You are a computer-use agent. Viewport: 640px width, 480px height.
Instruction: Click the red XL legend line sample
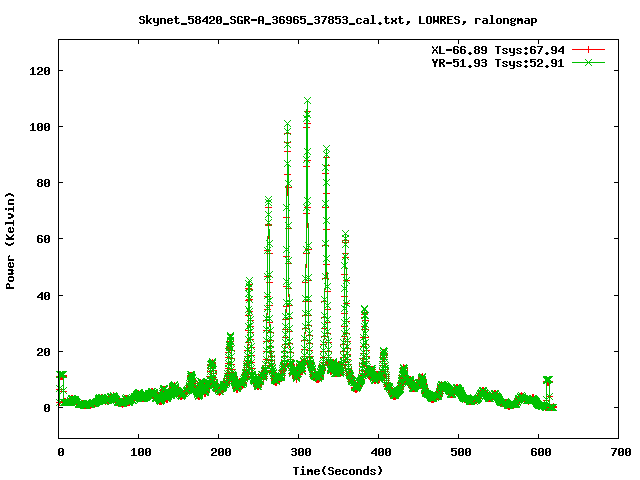[x=588, y=50]
